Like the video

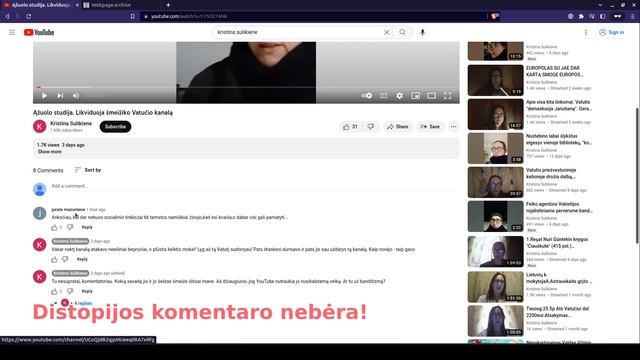pyautogui.click(x=350, y=127)
